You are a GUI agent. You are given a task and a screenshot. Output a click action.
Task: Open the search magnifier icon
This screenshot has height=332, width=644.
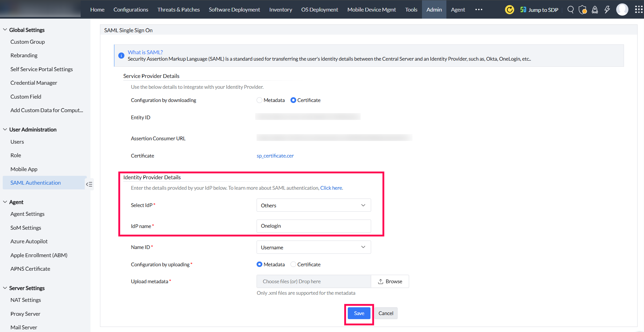point(570,9)
